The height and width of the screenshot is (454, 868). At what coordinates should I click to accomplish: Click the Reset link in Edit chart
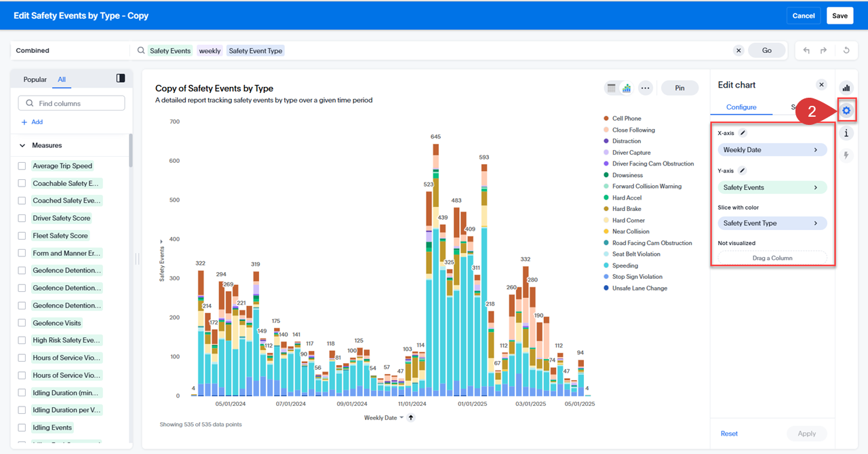coord(729,434)
